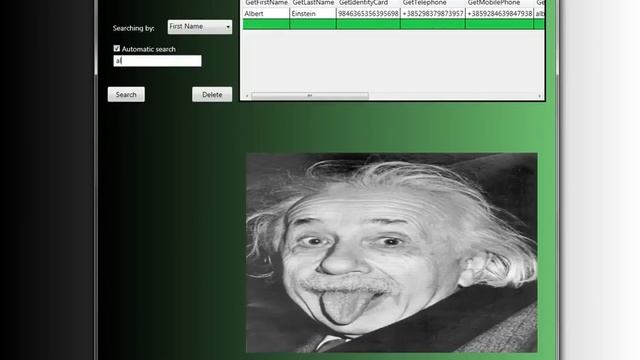640x360 pixels.
Task: Select the 'Einstein' last name cell
Action: pyautogui.click(x=313, y=13)
